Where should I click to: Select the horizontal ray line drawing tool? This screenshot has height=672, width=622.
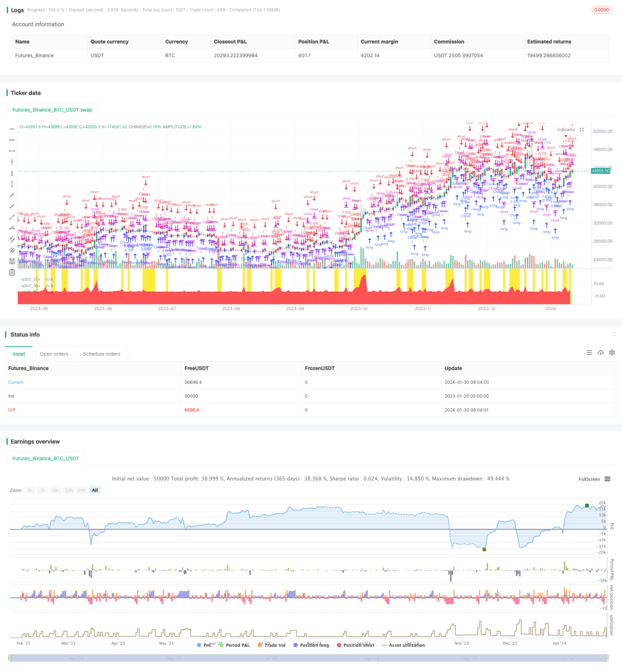[x=12, y=140]
